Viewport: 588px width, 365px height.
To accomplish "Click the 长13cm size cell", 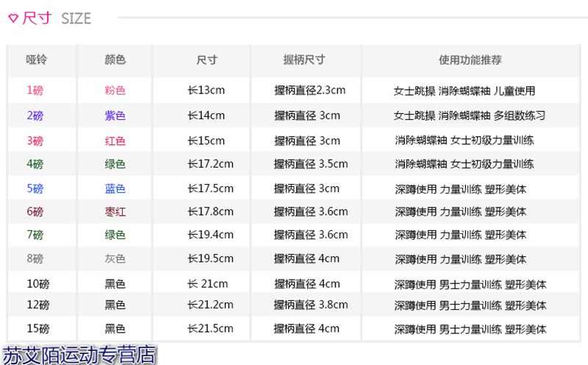I will pos(206,91).
